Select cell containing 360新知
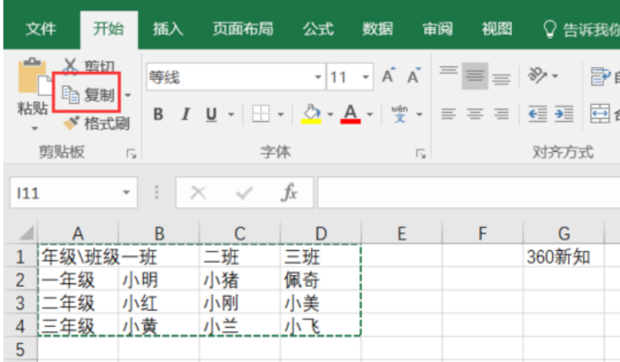Screen dimensions: 620x362 (563, 257)
